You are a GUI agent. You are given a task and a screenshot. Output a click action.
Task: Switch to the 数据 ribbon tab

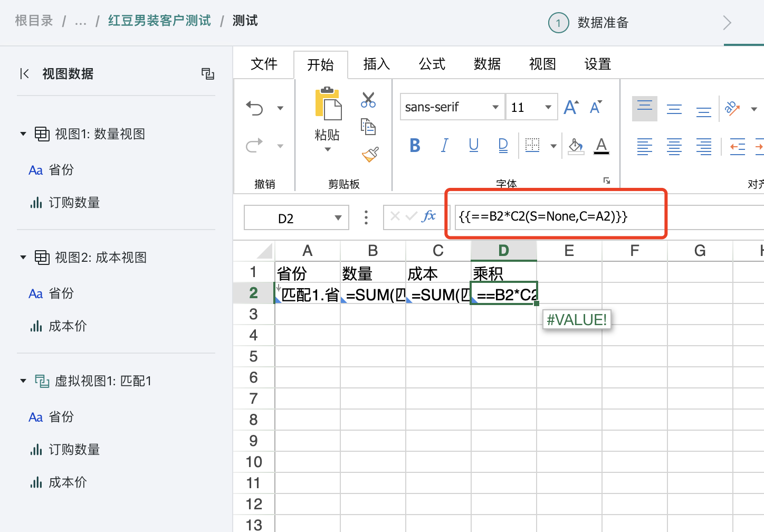487,64
